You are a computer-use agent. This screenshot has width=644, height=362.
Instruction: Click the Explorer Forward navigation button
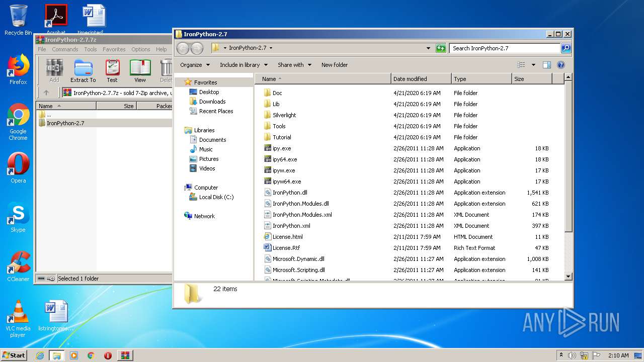pos(197,48)
